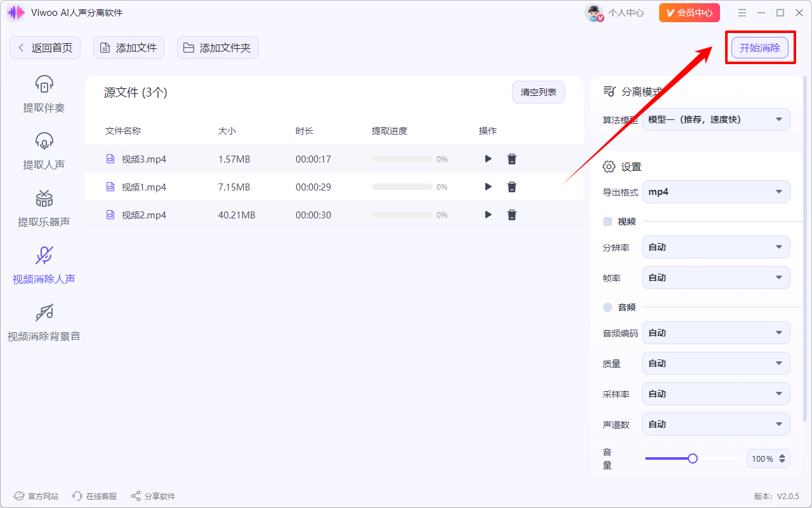Expand the 算法模型 dropdown

(716, 119)
